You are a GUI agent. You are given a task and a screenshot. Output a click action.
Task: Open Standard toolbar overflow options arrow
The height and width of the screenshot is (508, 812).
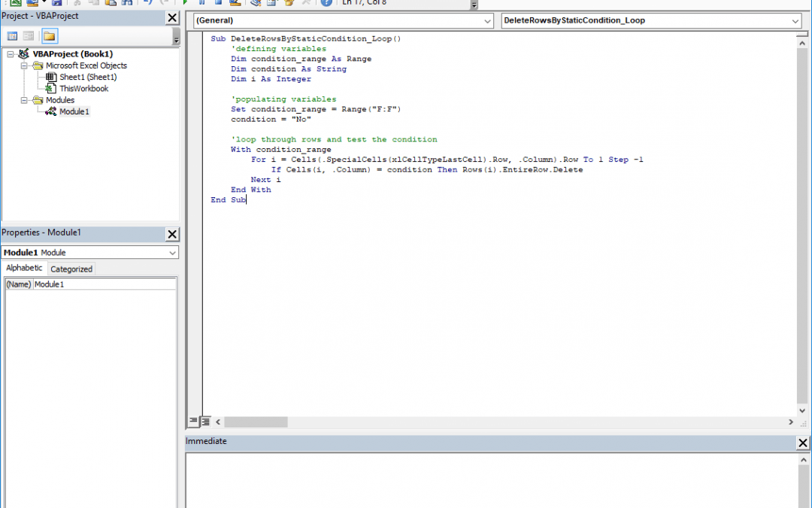tap(474, 5)
